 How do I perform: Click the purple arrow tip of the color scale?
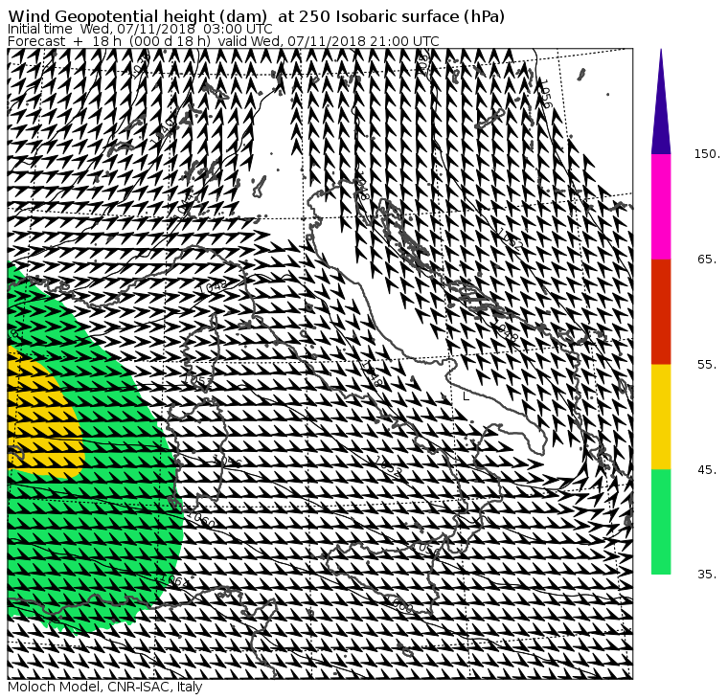pyautogui.click(x=661, y=102)
